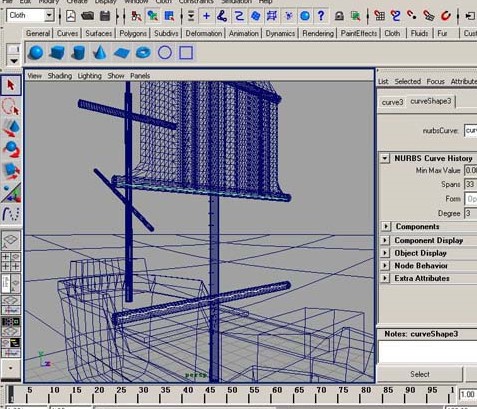Click the Lock current selection icon
This screenshot has height=409, width=477.
(x=339, y=16)
